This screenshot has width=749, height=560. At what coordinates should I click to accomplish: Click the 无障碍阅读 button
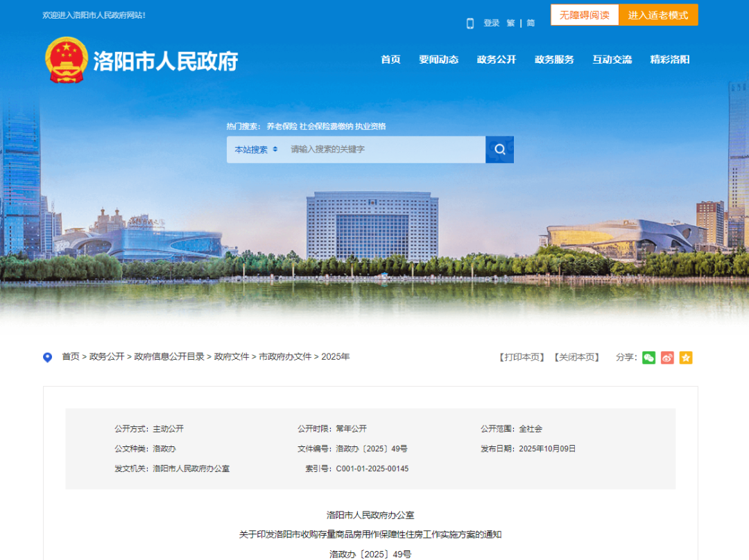click(585, 15)
